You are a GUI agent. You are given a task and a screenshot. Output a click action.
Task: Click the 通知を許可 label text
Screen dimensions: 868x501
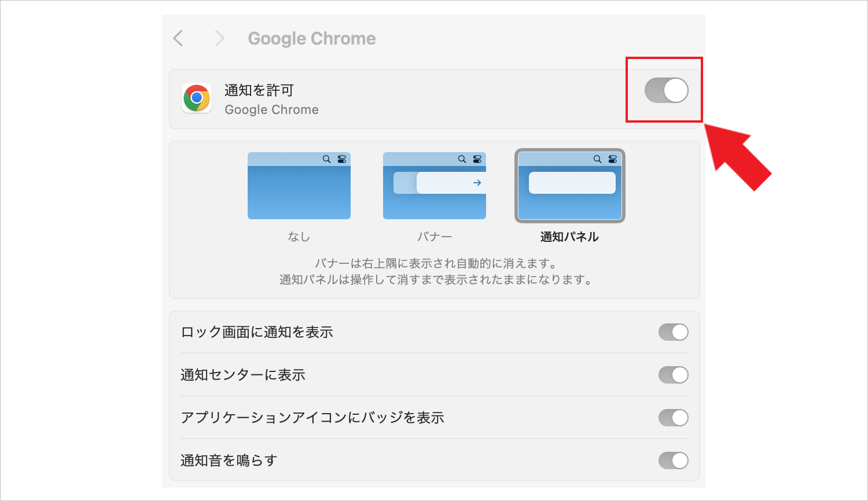pyautogui.click(x=259, y=90)
